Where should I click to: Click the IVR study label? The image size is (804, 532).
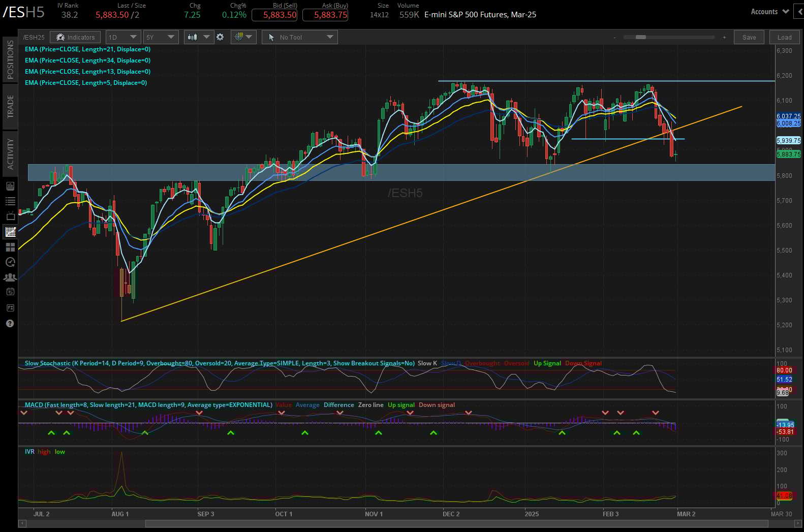[29, 452]
